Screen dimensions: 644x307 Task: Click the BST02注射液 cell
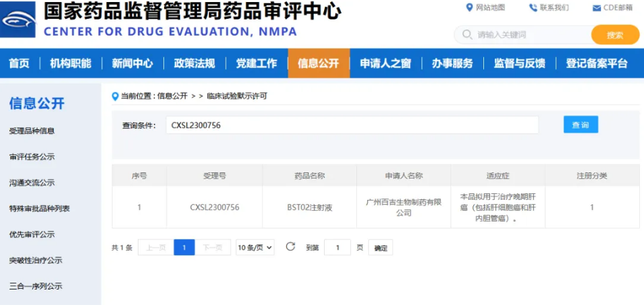(x=310, y=207)
